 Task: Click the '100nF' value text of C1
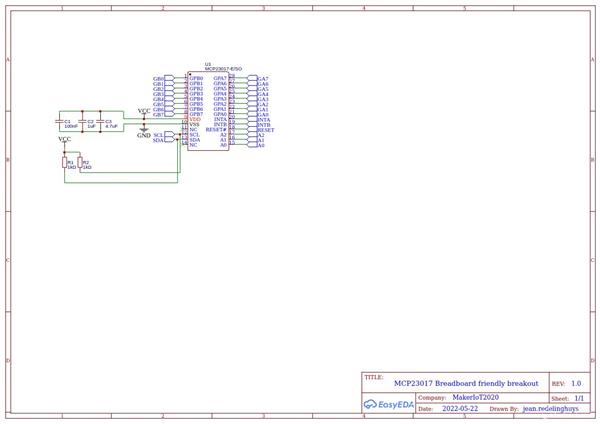(x=71, y=126)
